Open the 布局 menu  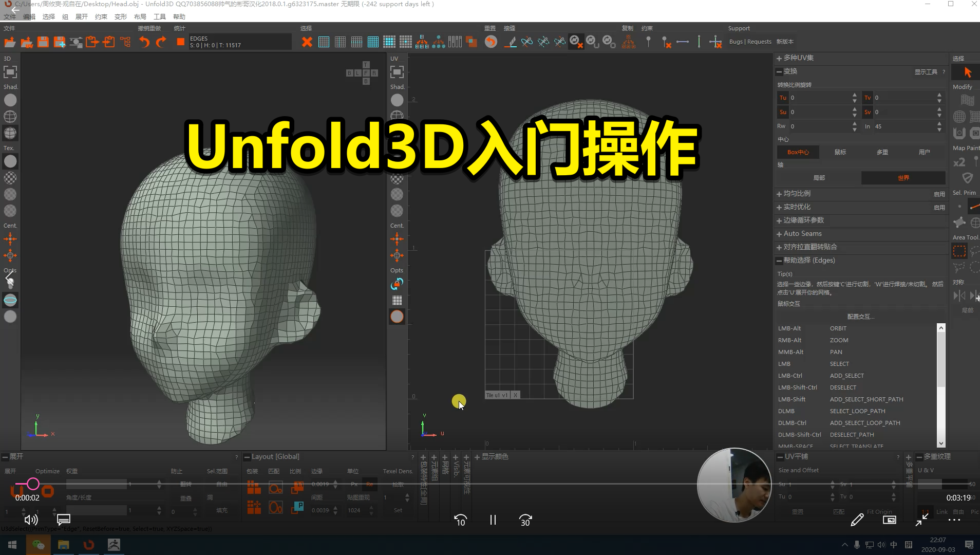tap(140, 16)
